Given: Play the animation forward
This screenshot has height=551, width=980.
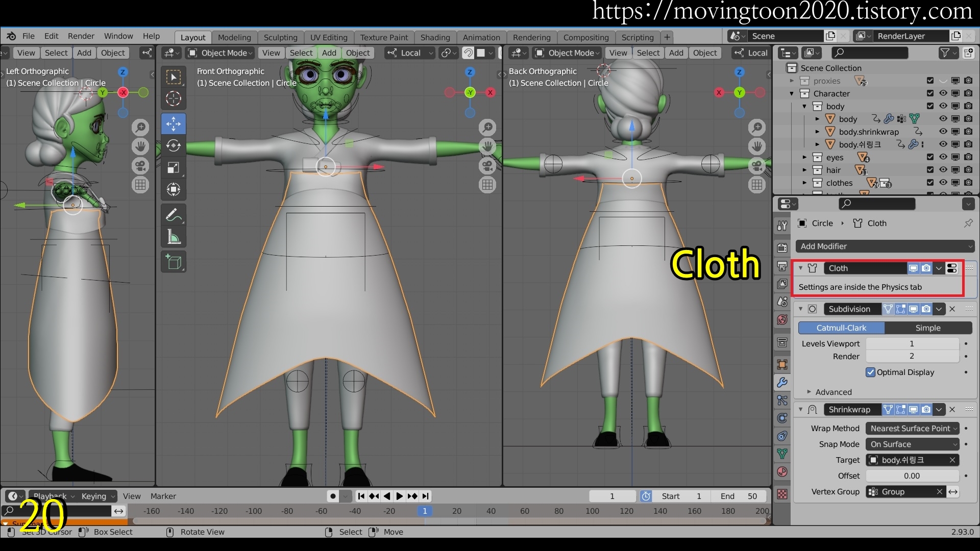Looking at the screenshot, I should [x=400, y=496].
